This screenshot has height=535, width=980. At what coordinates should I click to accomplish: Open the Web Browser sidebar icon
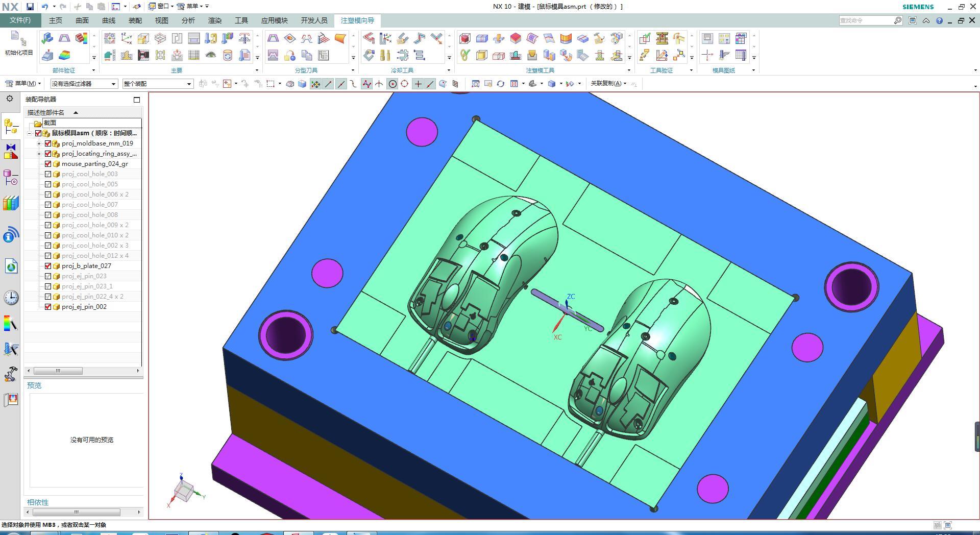click(x=11, y=266)
